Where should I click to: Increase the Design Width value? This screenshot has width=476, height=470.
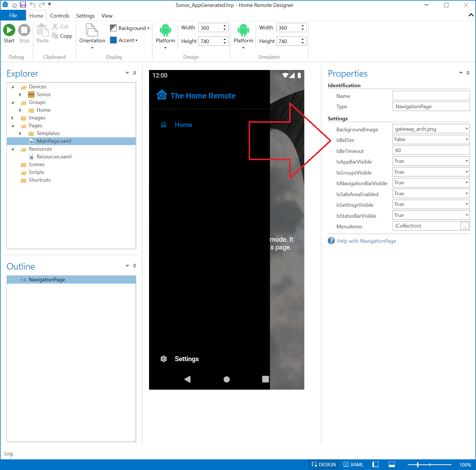tap(224, 26)
